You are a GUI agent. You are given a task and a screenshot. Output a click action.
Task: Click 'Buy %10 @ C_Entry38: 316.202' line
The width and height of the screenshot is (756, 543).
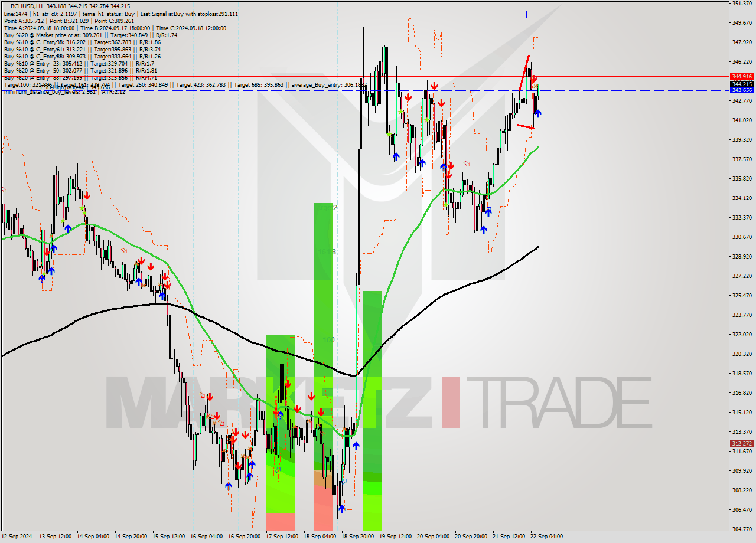tap(82, 42)
